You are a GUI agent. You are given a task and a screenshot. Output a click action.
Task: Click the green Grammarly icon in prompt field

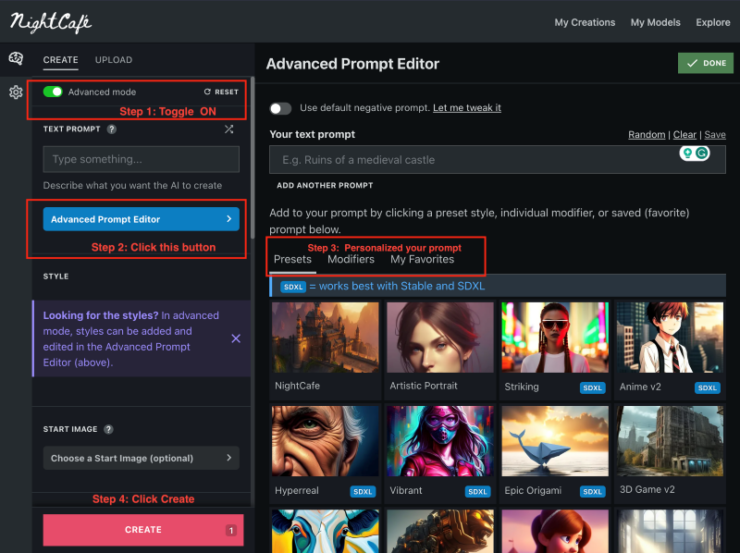click(703, 153)
